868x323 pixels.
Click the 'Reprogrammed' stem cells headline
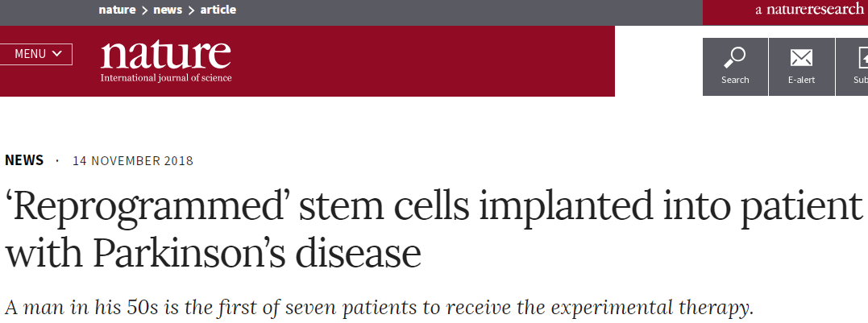point(434,229)
